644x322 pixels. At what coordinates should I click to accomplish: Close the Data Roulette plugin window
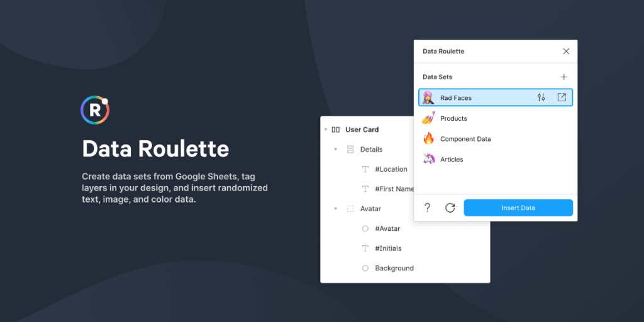(x=566, y=52)
